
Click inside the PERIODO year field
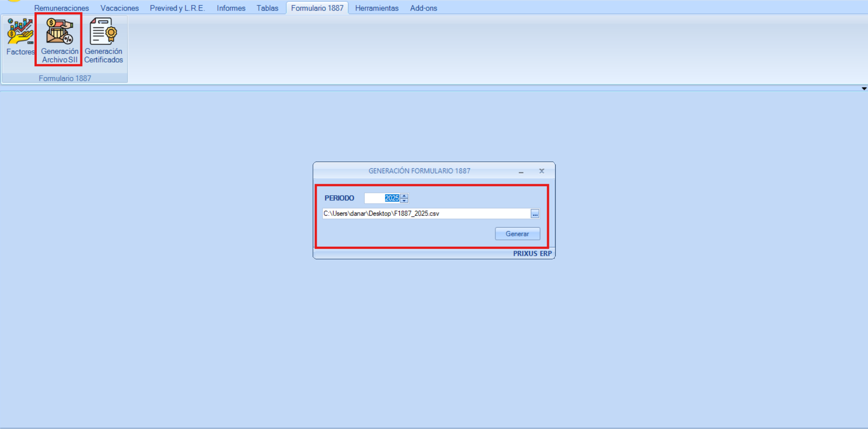[382, 198]
